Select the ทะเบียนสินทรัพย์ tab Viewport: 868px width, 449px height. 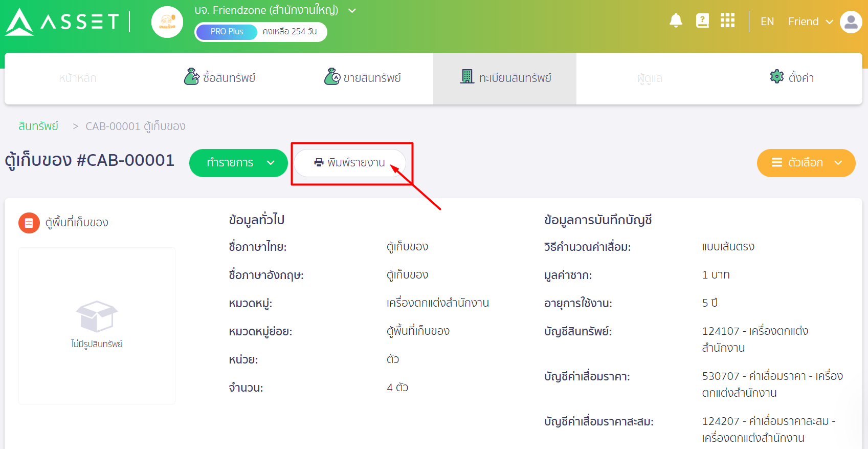[x=505, y=78]
